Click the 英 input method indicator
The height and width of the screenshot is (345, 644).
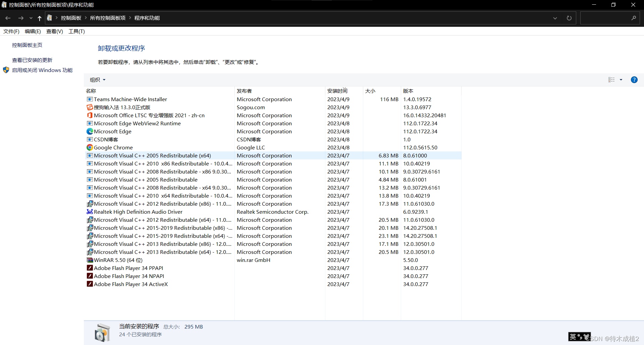click(573, 337)
